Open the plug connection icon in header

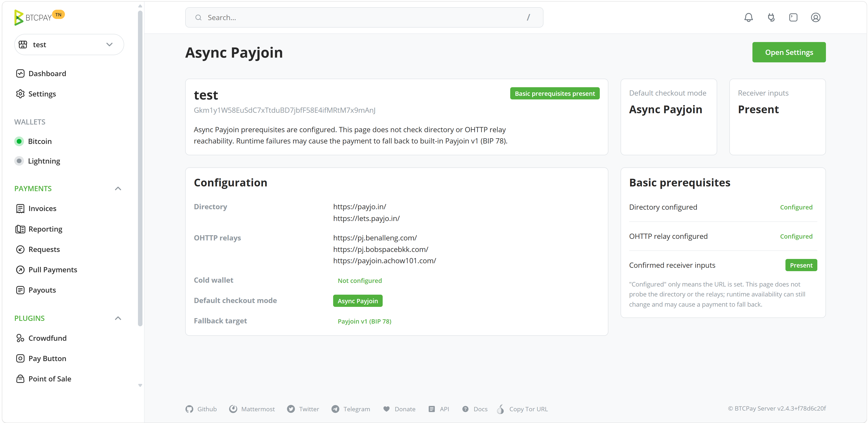tap(771, 18)
